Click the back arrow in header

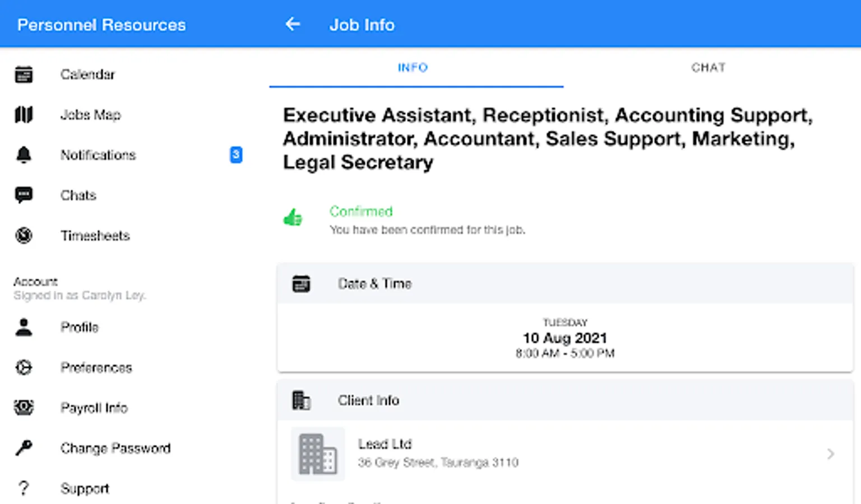coord(293,24)
